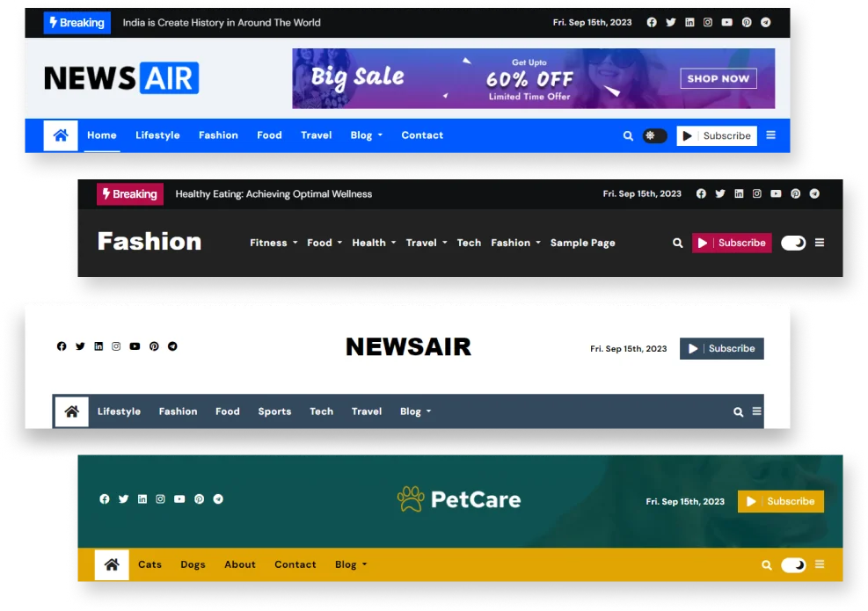Image resolution: width=868 pixels, height=611 pixels.
Task: Open Twitter icon in Fashion header top bar
Action: [719, 193]
